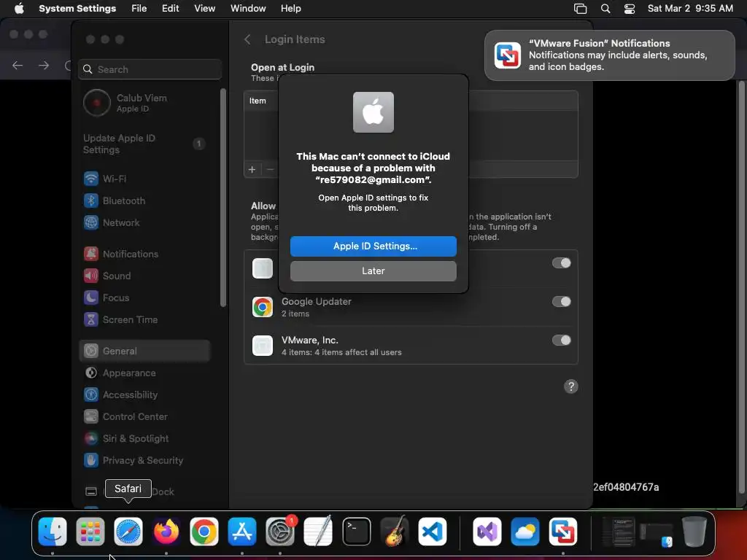The image size is (747, 560).
Task: Open Spotlight search in menu bar
Action: click(x=605, y=9)
